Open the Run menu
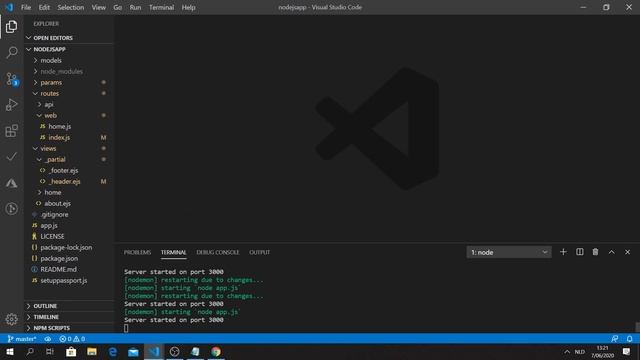This screenshot has height=360, width=640. point(135,7)
